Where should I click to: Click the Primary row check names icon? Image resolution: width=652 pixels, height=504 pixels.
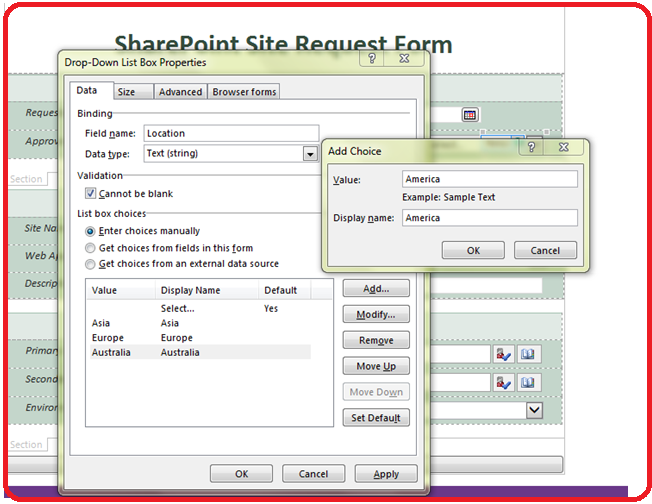click(503, 354)
